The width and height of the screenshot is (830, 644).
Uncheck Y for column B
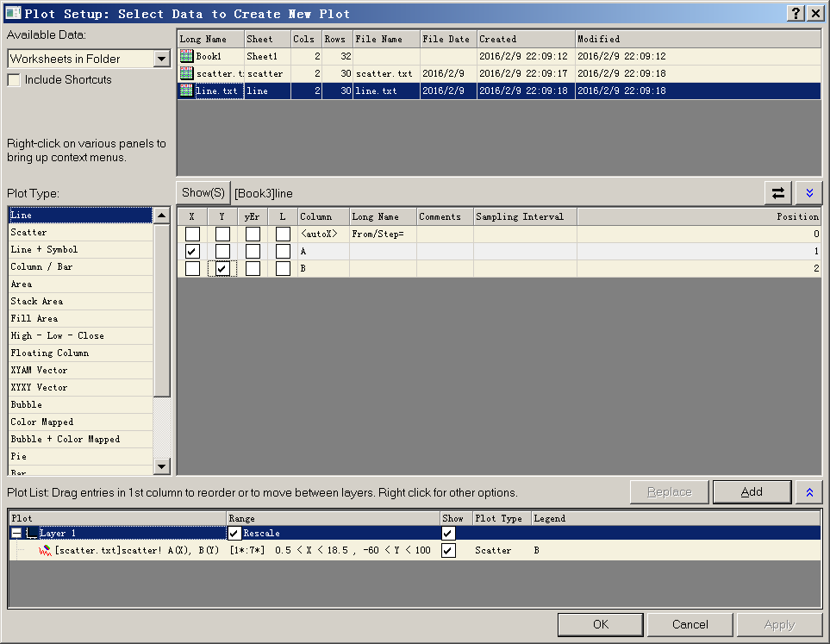(x=222, y=268)
